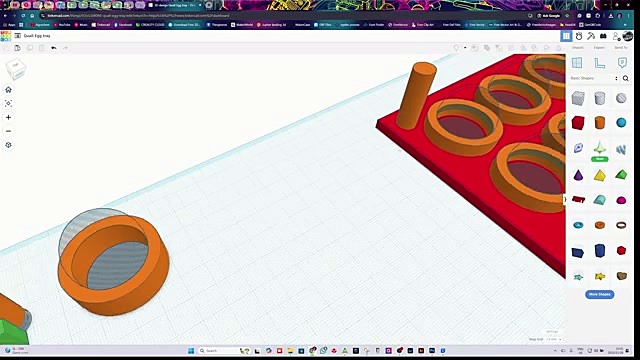Undo the last action
The width and height of the screenshot is (640, 360).
pos(54,48)
